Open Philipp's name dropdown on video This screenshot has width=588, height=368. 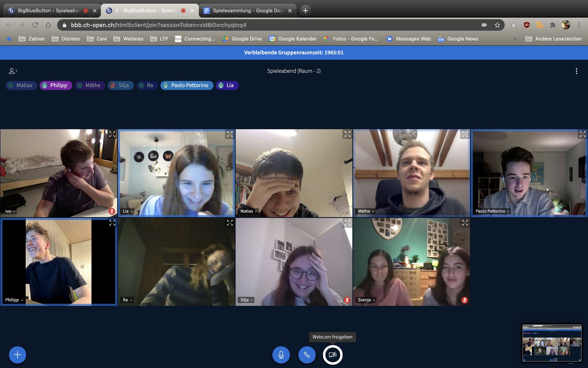point(14,300)
